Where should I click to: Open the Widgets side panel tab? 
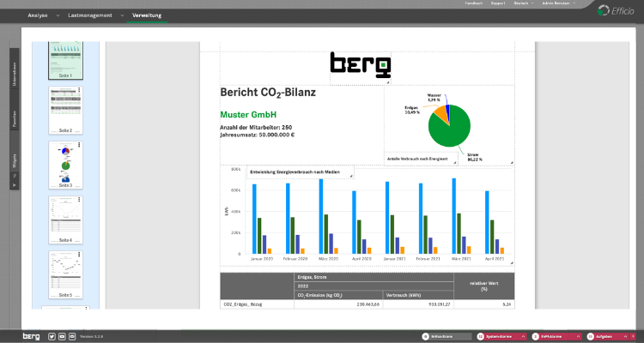[x=15, y=157]
